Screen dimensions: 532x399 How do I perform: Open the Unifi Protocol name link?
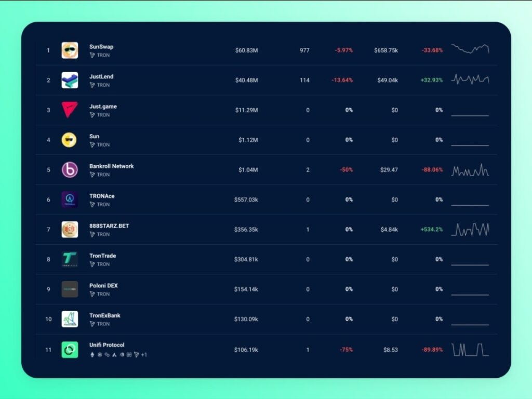107,345
